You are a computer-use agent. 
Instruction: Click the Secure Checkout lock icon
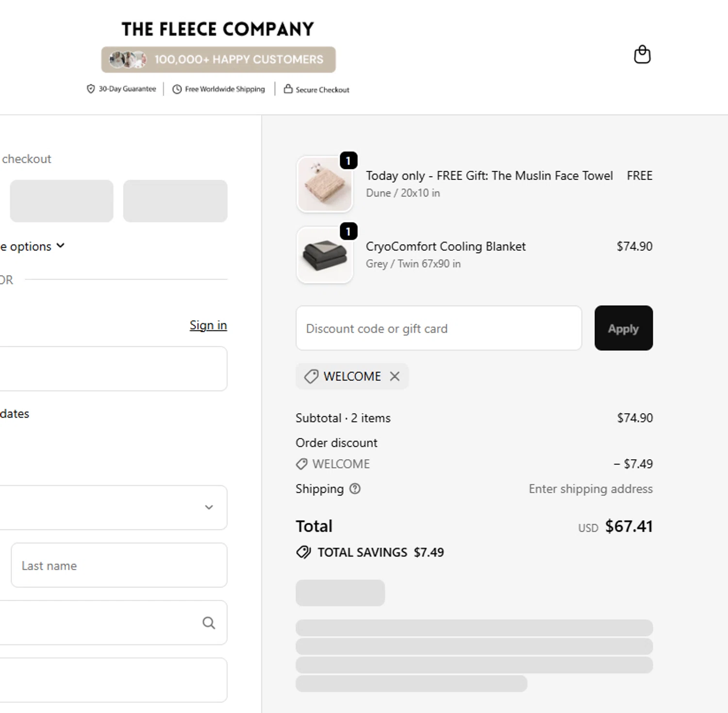click(x=288, y=89)
